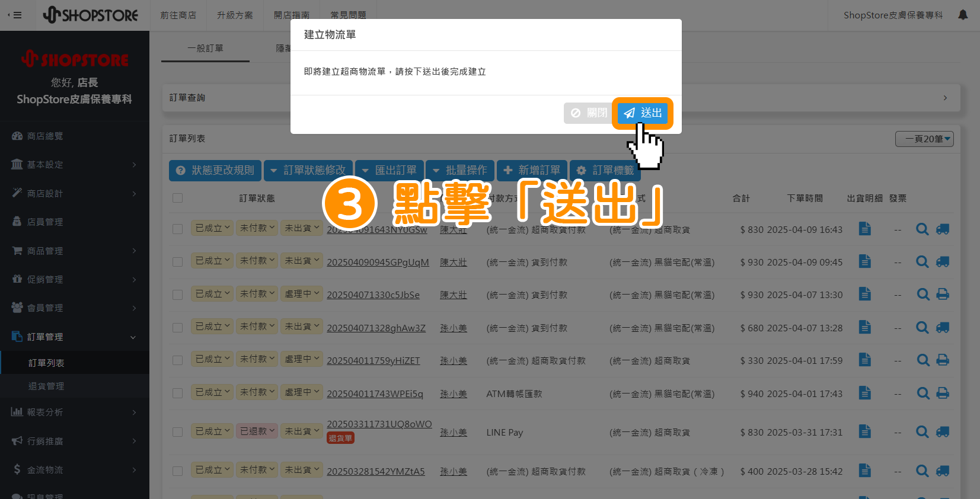
Task: Check order 202504071328ghAw3Z checkbox
Action: pyautogui.click(x=177, y=328)
